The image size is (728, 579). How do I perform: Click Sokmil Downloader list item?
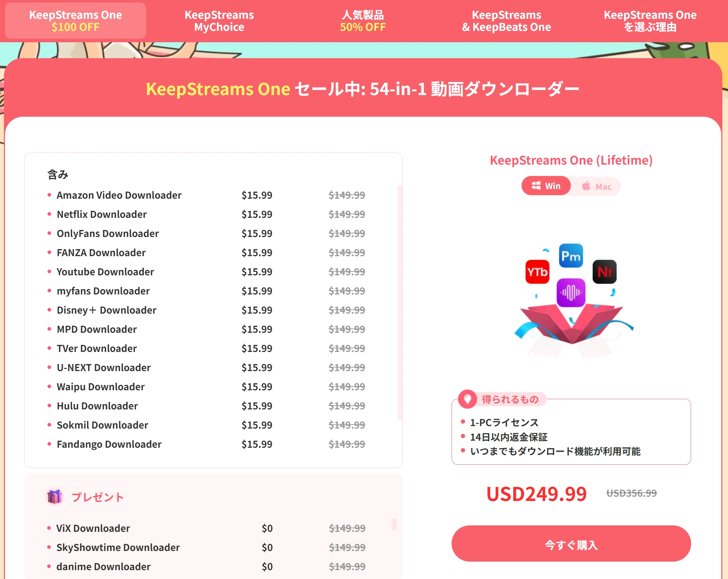pyautogui.click(x=102, y=425)
